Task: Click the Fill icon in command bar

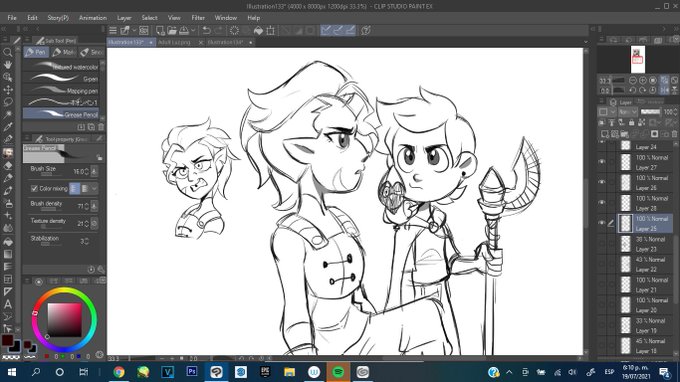Action: click(258, 30)
